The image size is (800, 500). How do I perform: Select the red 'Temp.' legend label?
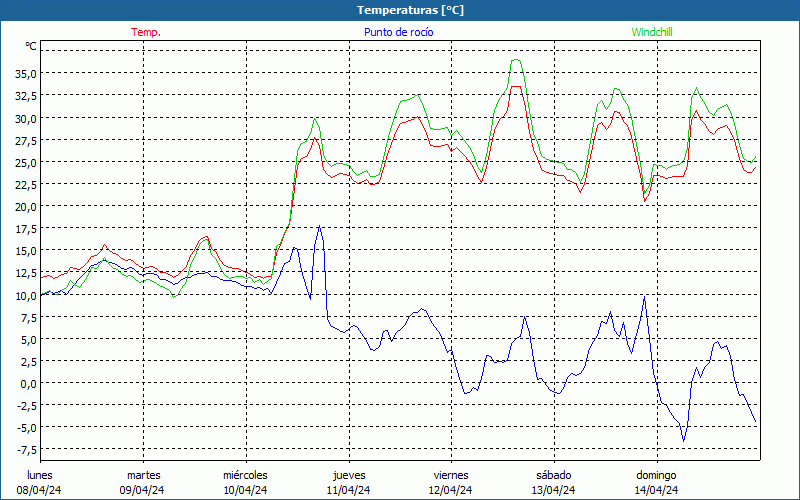point(146,32)
